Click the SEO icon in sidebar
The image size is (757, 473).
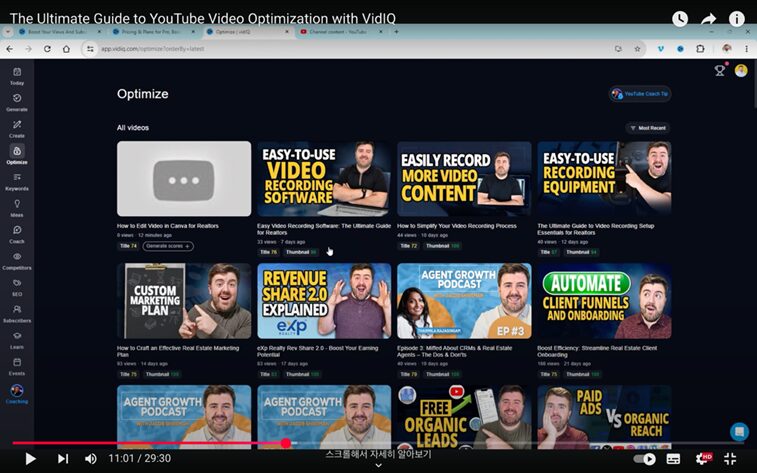point(17,286)
